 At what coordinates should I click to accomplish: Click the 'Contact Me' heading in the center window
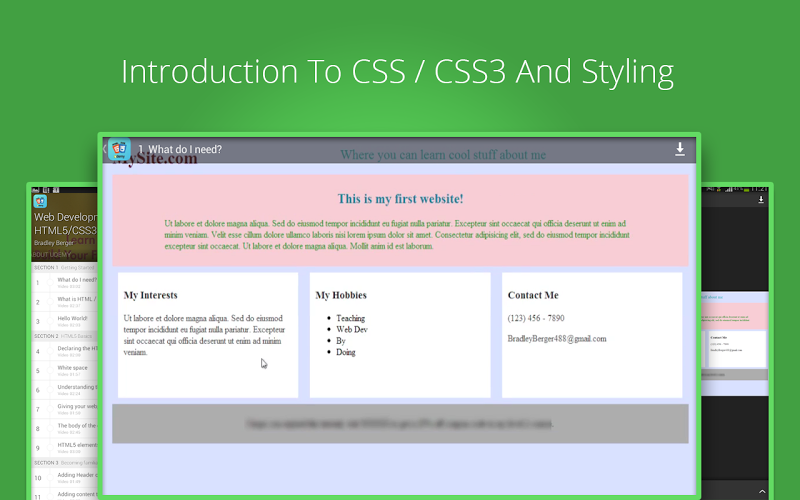pos(533,295)
